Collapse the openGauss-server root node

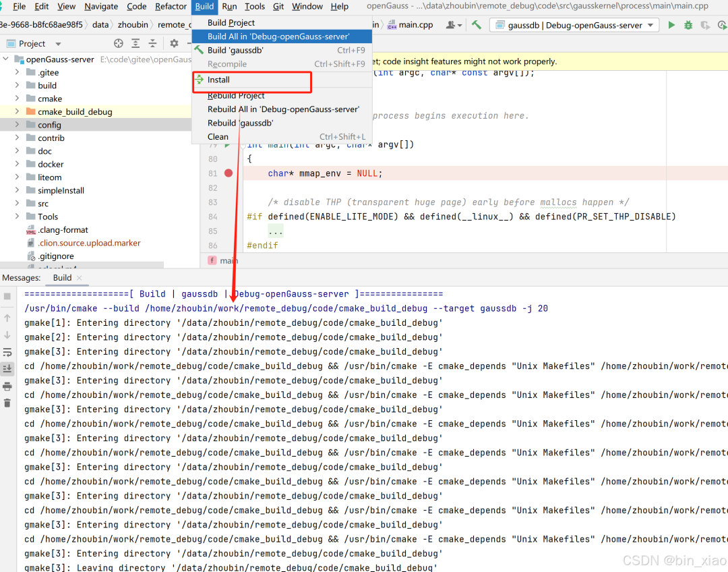[5, 59]
